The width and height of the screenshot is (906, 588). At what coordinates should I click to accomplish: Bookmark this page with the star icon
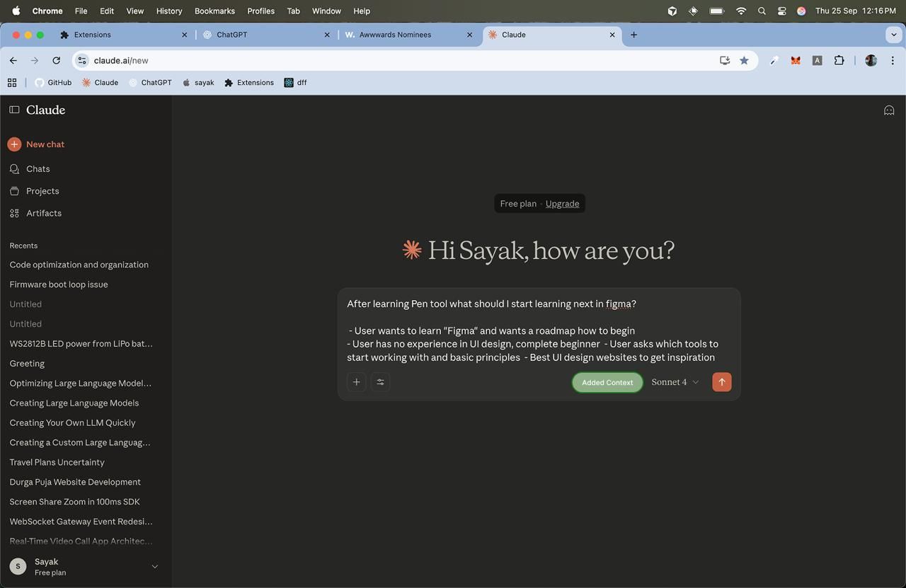tap(744, 61)
